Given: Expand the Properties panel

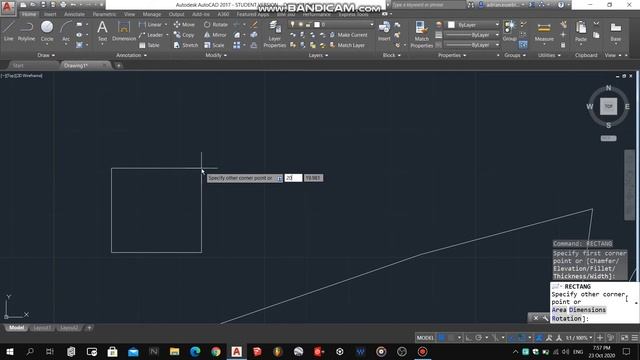Looking at the screenshot, I should 451,55.
